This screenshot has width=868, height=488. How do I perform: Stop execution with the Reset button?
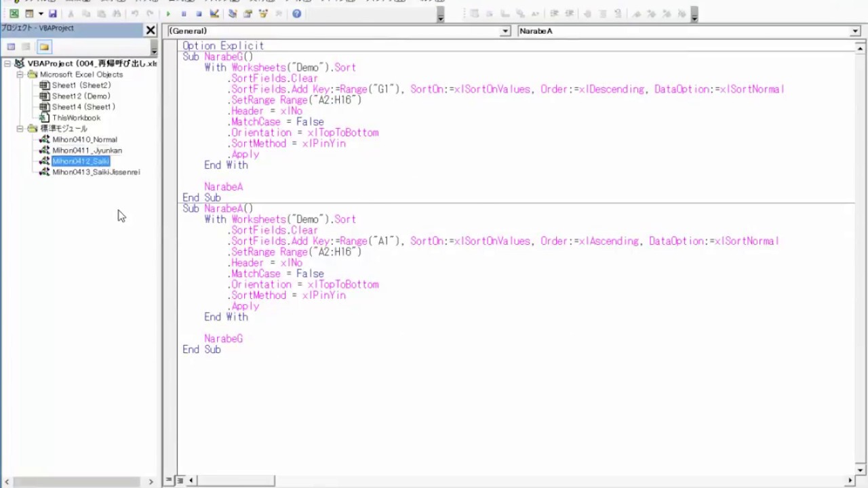[199, 14]
